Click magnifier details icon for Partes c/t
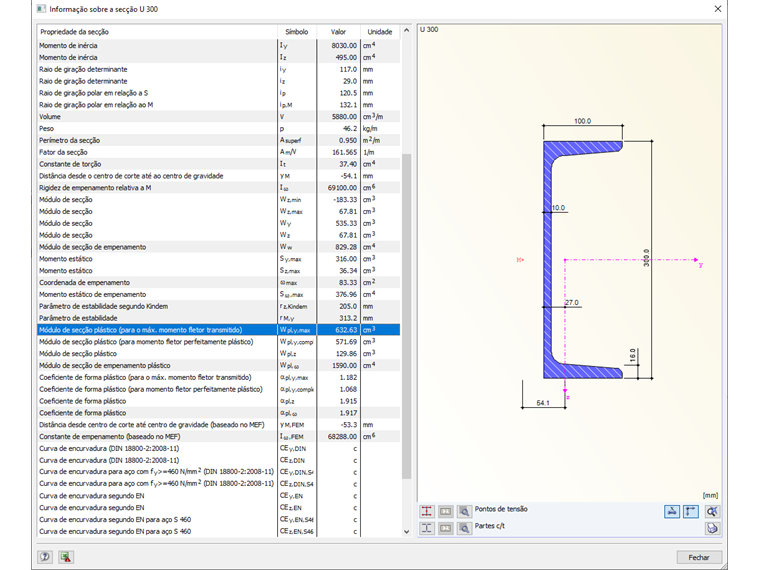Image resolution: width=760 pixels, height=570 pixels. click(464, 527)
